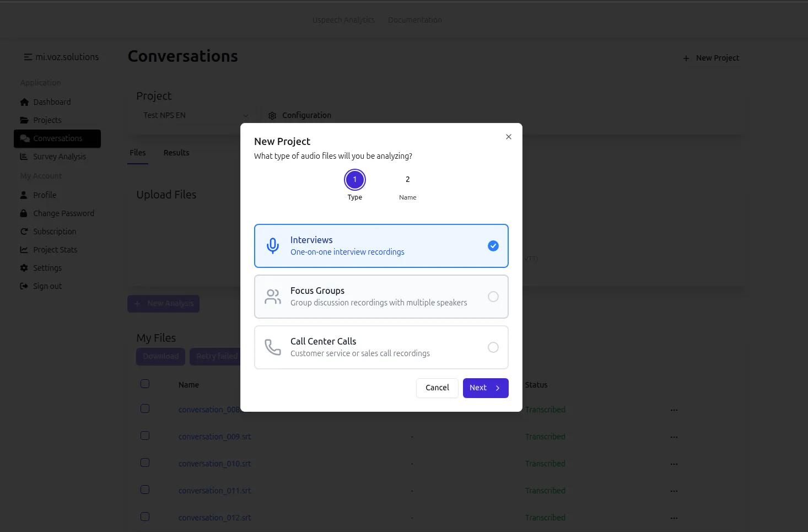Open Survey Analysis in the sidebar

(59, 157)
